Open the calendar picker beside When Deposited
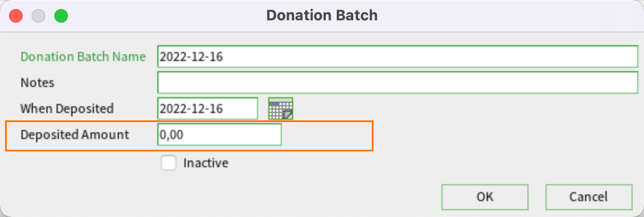 281,108
